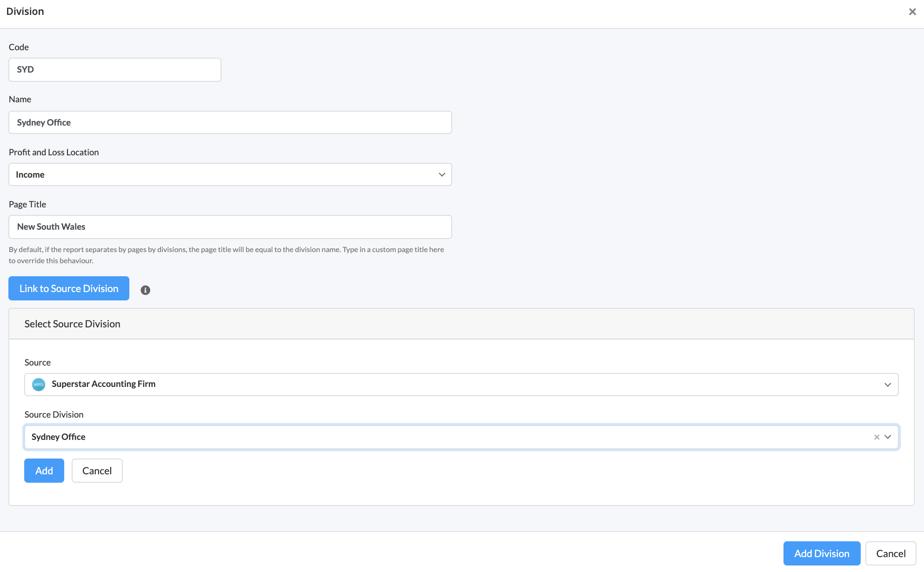Viewport: 924px width, 572px height.
Task: Expand the Profit and Loss Location chevron
Action: pyautogui.click(x=442, y=174)
